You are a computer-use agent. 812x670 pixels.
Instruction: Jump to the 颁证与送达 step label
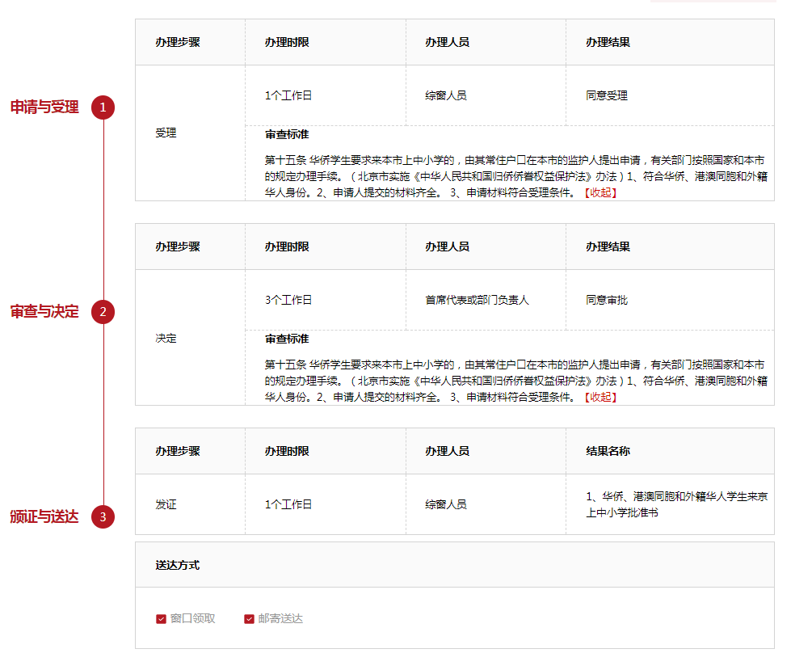(x=44, y=516)
